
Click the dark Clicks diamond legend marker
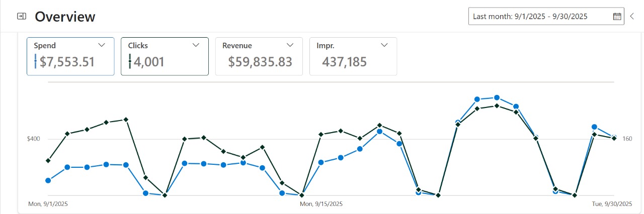130,61
